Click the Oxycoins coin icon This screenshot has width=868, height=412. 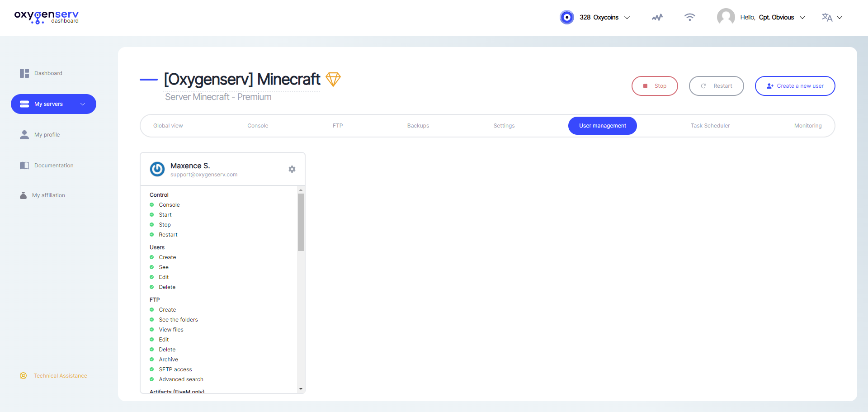[x=566, y=17]
